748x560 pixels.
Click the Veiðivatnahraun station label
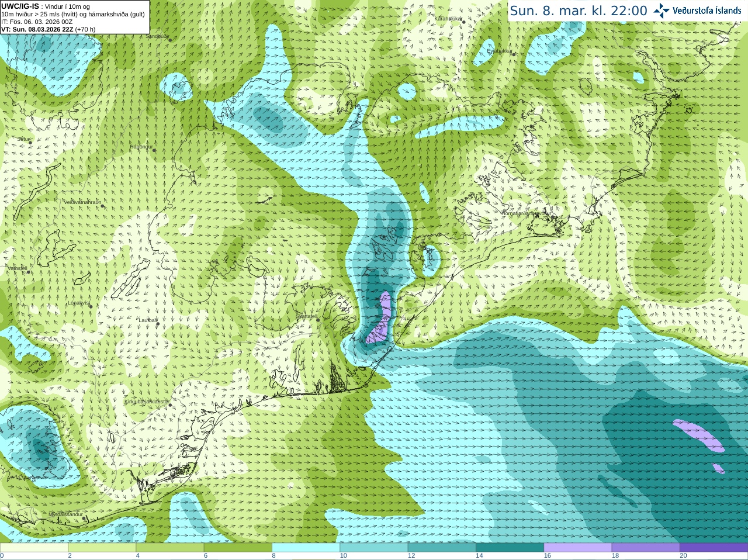click(82, 202)
